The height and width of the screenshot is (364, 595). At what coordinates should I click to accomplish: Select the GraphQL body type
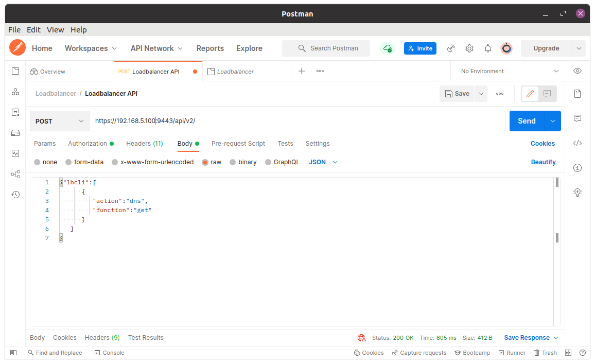268,162
